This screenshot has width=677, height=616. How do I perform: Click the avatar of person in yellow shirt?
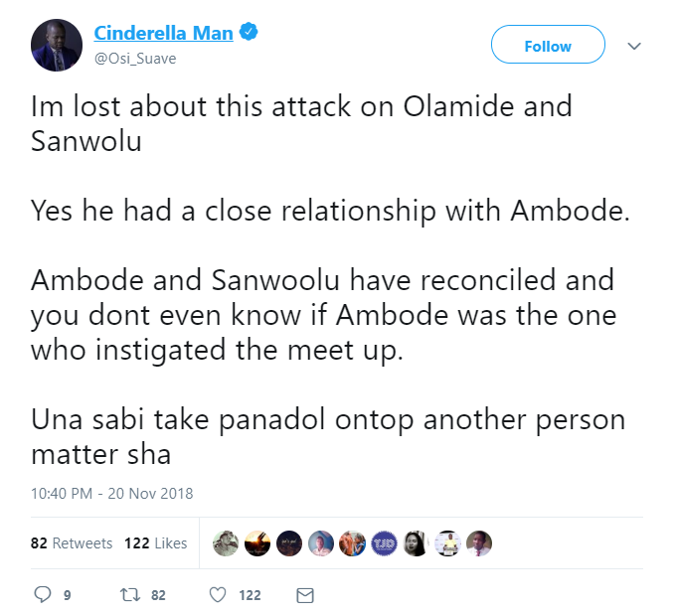[447, 543]
